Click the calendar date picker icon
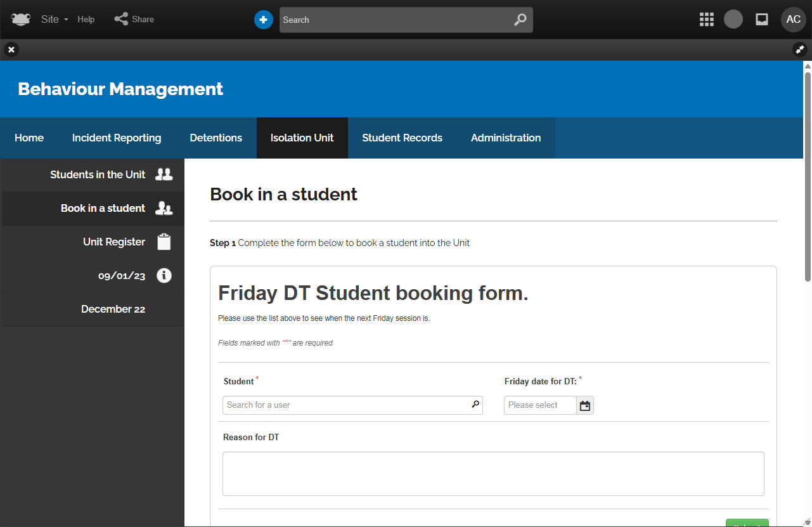The image size is (812, 527). [x=585, y=405]
